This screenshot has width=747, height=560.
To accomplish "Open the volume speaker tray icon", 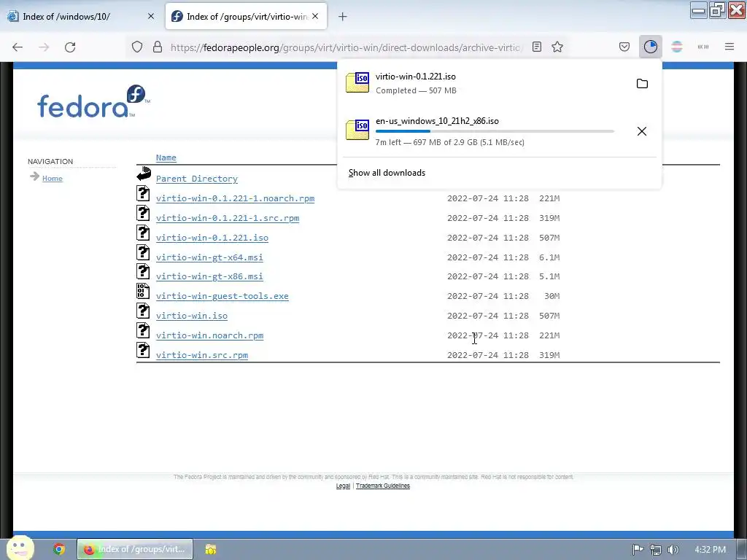I will (x=673, y=550).
